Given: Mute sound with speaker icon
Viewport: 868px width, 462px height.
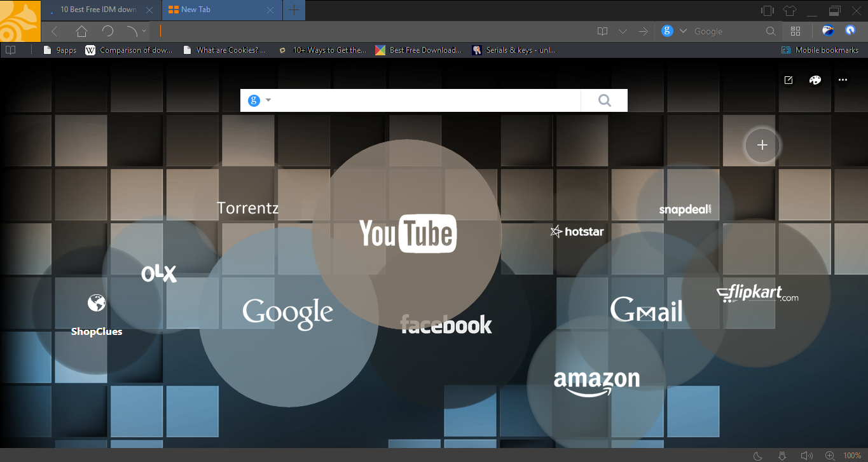Looking at the screenshot, I should pos(806,455).
